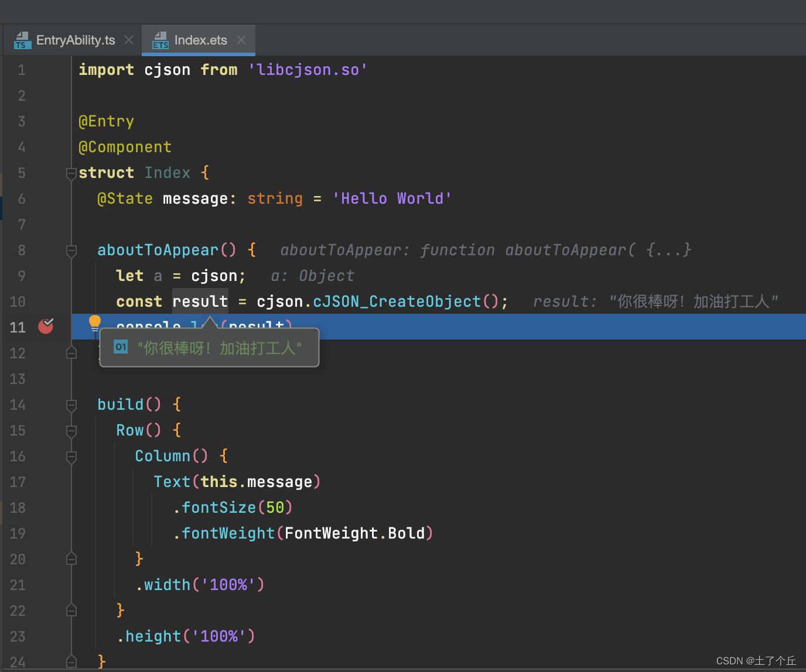
Task: Click line number 7 in gutter
Action: [22, 224]
